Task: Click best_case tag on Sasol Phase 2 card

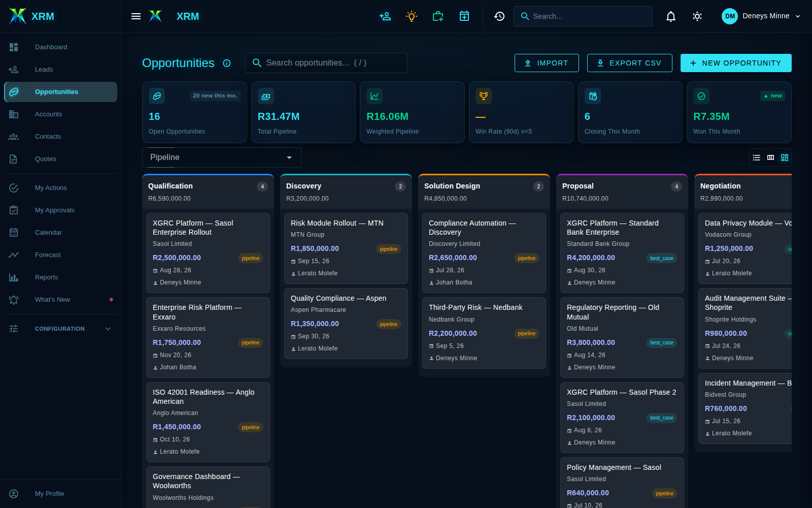Action: tap(662, 418)
